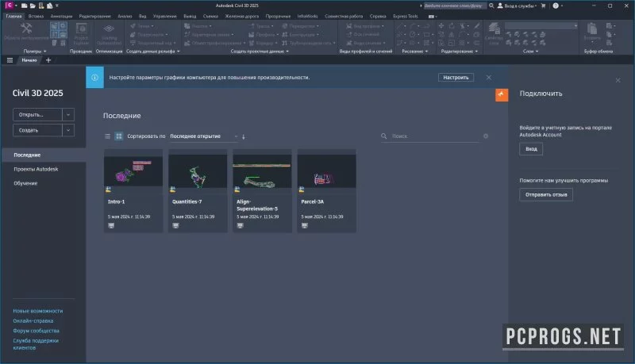
Task: Click the Save quick access icon
Action: [x=41, y=6]
